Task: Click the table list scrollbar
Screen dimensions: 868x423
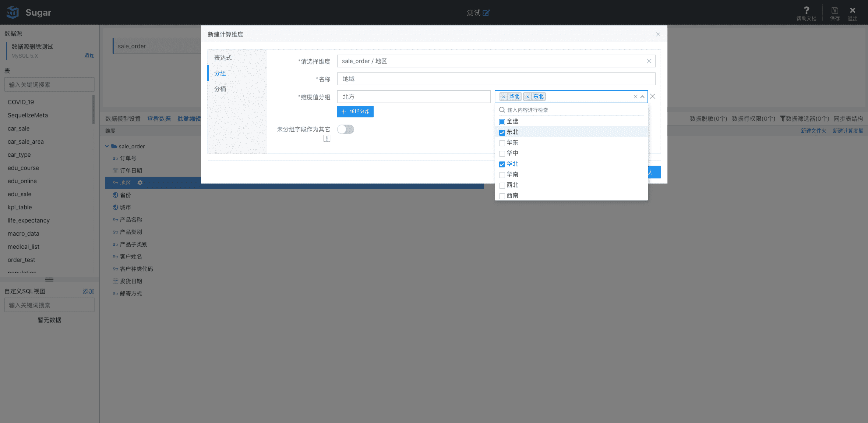Action: point(93,109)
